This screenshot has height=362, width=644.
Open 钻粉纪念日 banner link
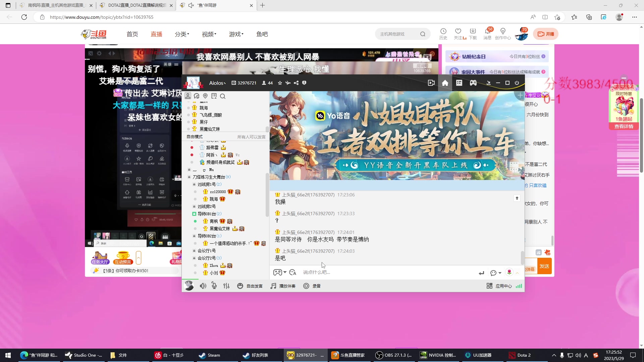[497, 57]
